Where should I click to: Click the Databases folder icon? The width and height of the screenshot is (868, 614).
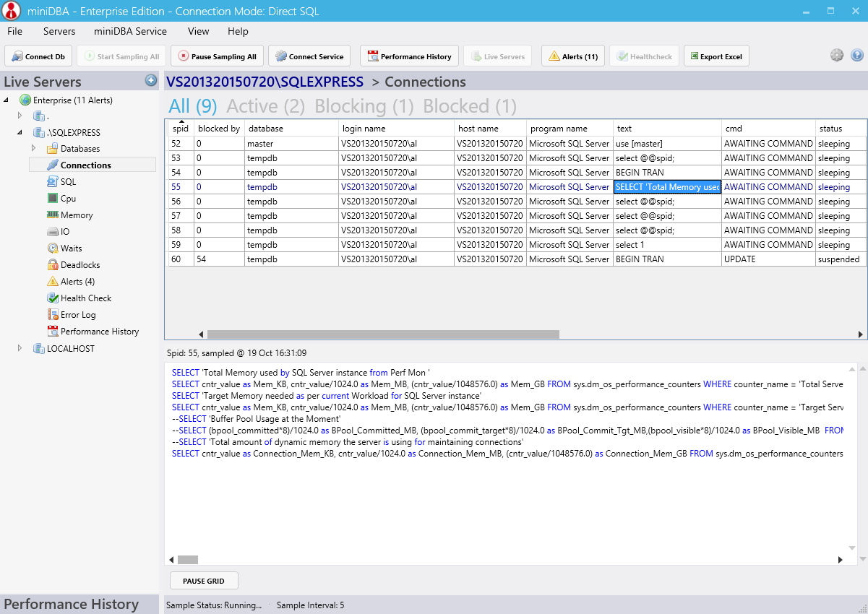[53, 149]
